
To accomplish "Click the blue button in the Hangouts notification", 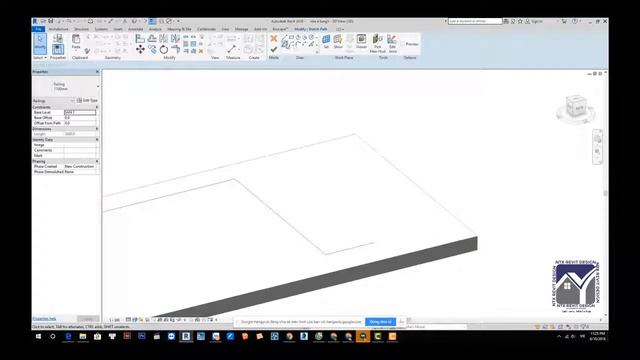I will click(380, 322).
